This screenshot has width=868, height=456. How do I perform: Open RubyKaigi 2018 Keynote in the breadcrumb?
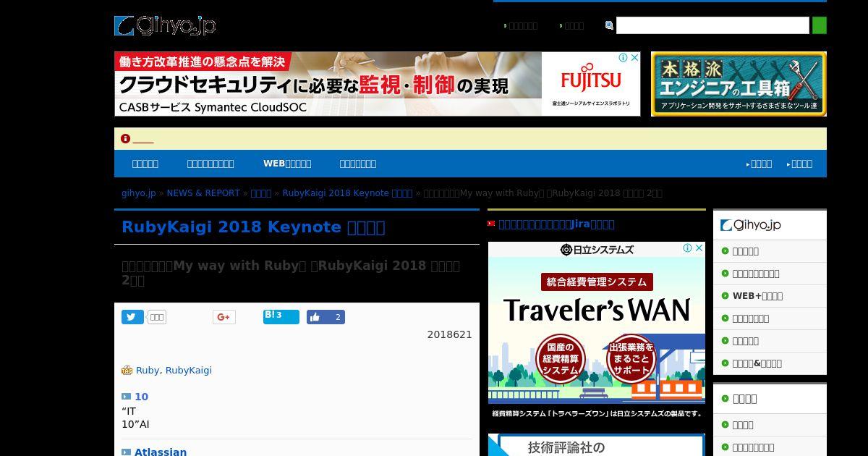tap(347, 193)
